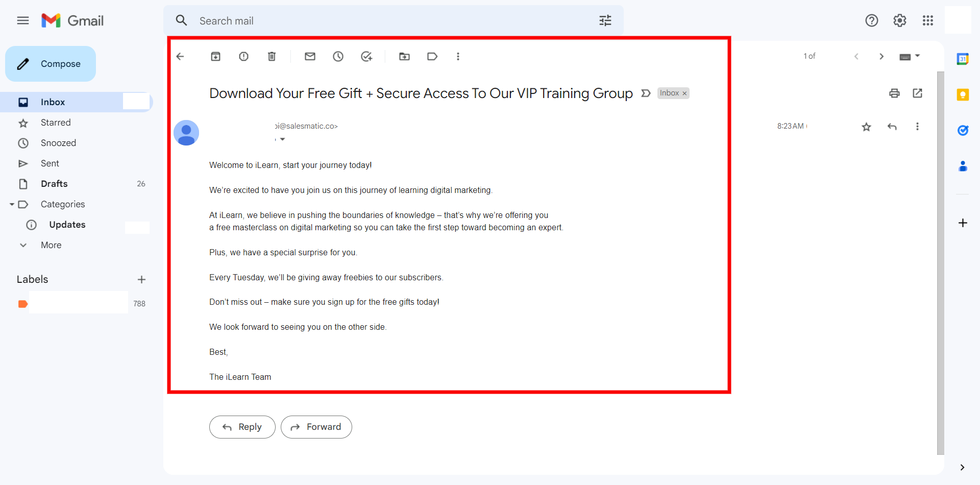Collapse the Categories tree in the sidebar
The image size is (980, 485).
tap(12, 204)
